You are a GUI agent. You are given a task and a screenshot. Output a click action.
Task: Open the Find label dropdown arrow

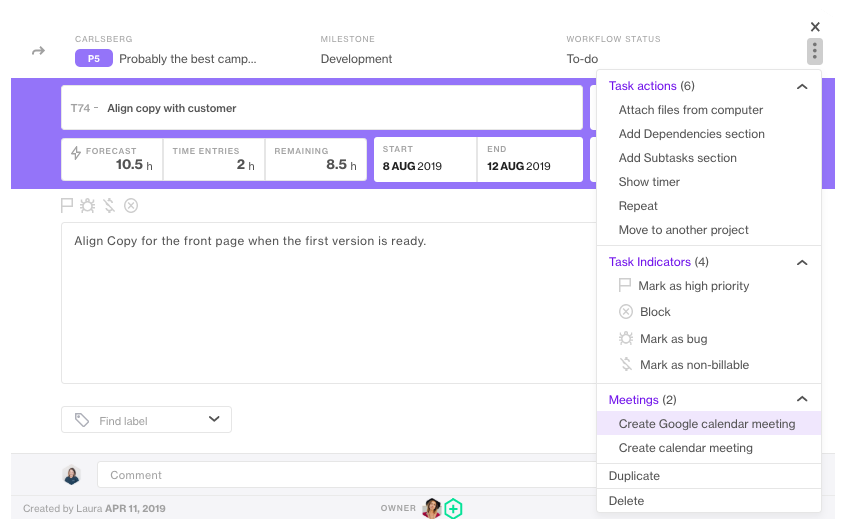click(214, 419)
